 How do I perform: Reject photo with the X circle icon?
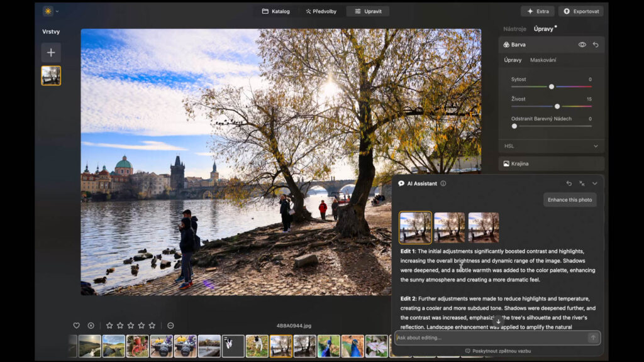point(91,326)
